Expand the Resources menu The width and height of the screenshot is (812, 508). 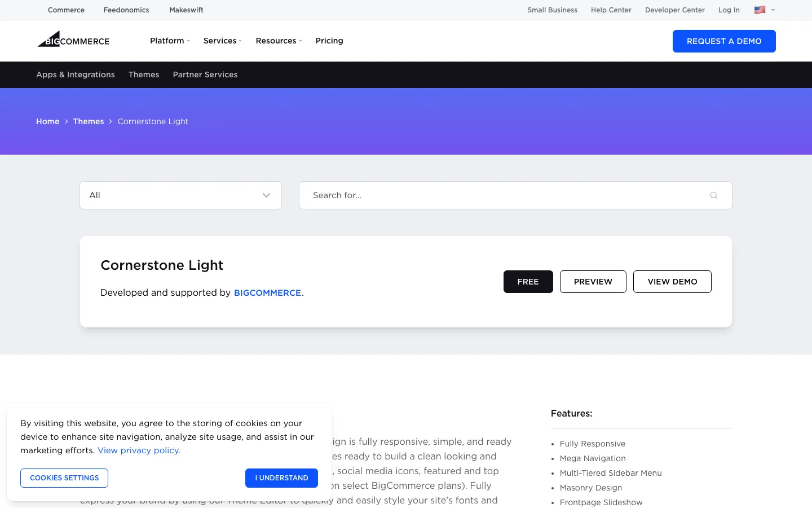[x=279, y=41]
